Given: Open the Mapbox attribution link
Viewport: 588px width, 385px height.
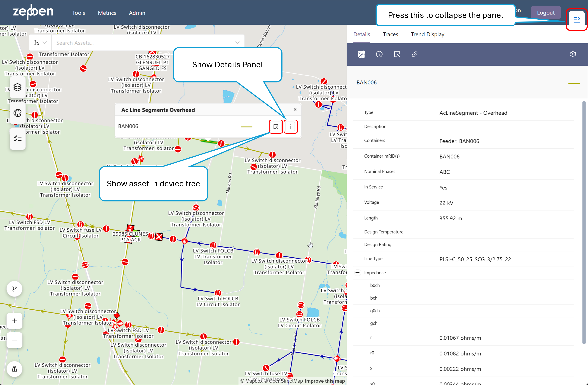Looking at the screenshot, I should point(252,381).
